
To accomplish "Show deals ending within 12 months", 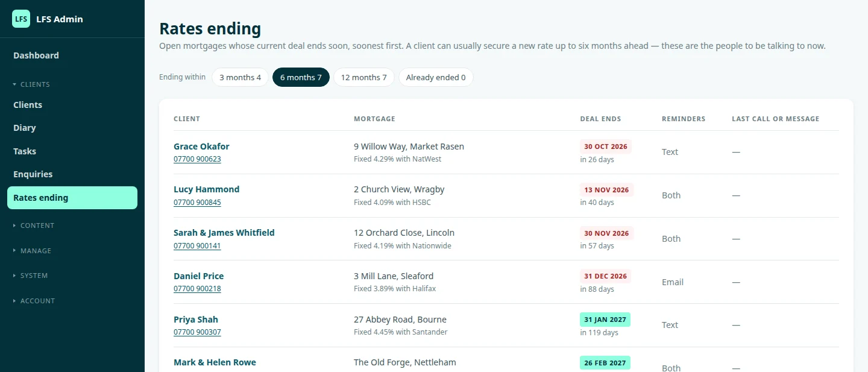I will click(364, 77).
